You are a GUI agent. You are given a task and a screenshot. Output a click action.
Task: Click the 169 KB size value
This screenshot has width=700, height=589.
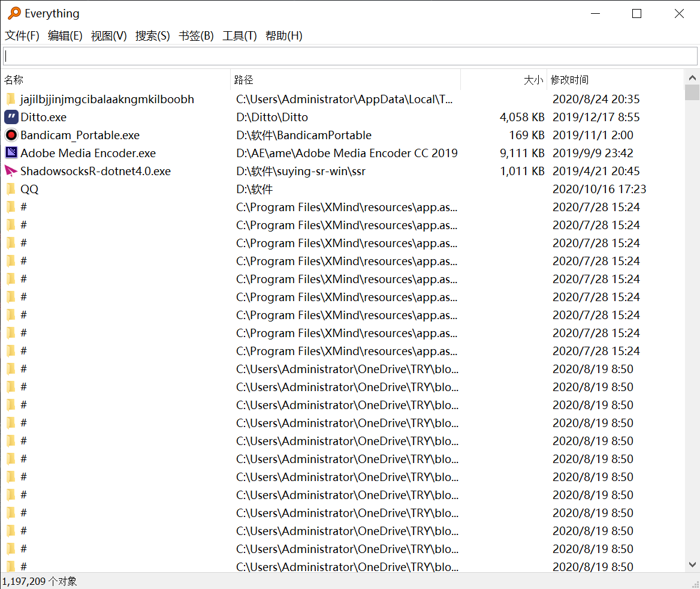pyautogui.click(x=527, y=135)
